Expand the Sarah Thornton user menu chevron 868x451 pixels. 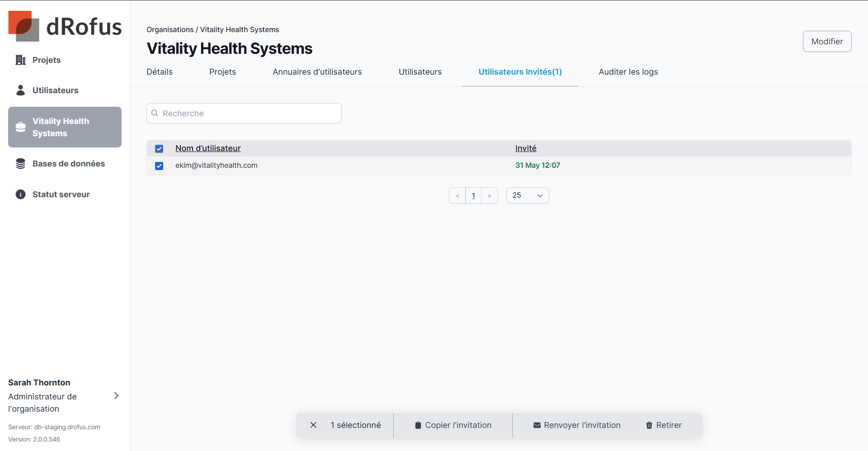pyautogui.click(x=116, y=396)
